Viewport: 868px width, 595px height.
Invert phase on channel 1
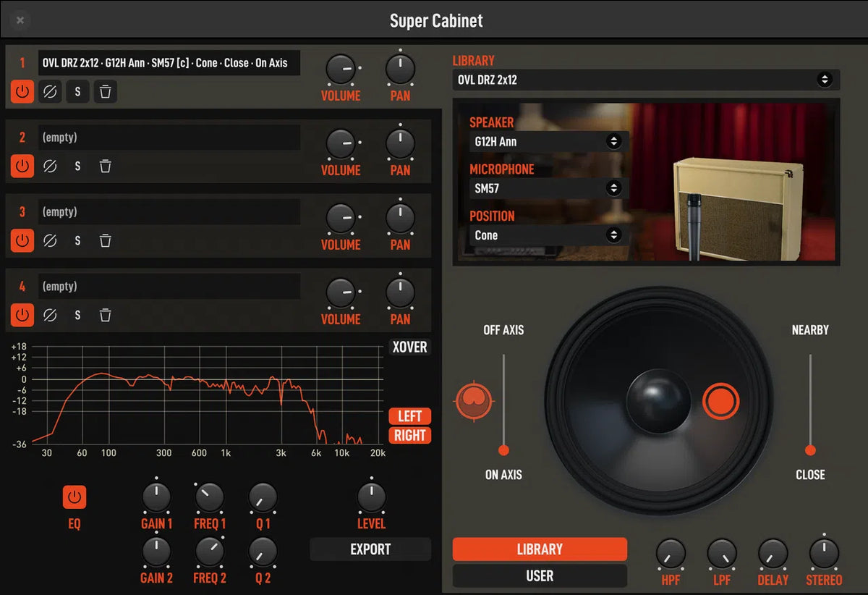[x=50, y=91]
